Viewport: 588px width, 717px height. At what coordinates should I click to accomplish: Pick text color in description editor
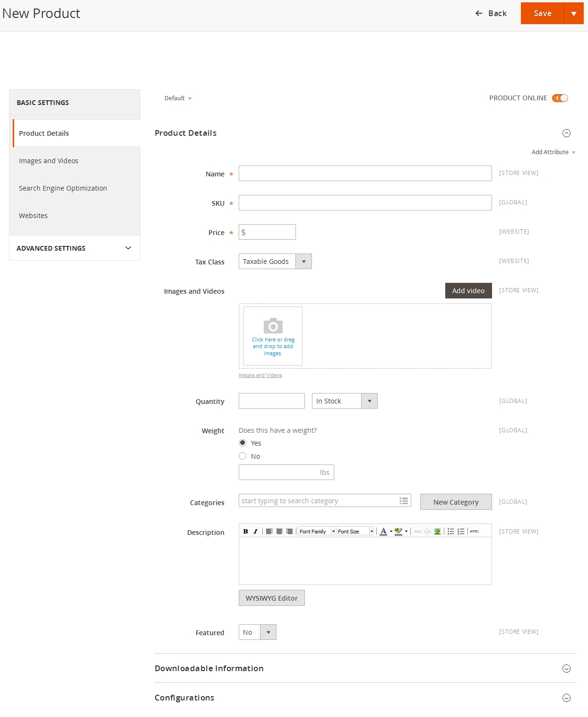(x=383, y=531)
